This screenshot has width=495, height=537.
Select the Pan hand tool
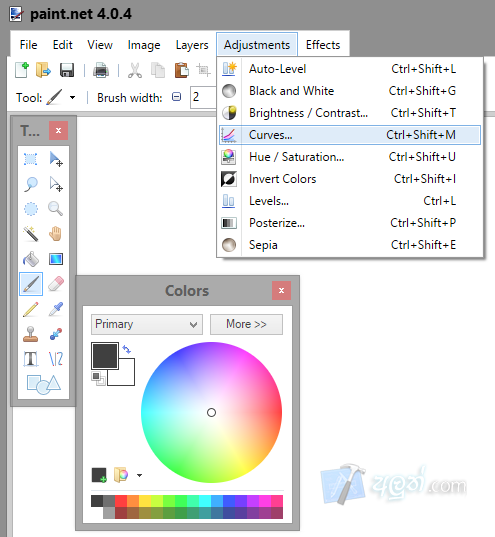pyautogui.click(x=55, y=234)
